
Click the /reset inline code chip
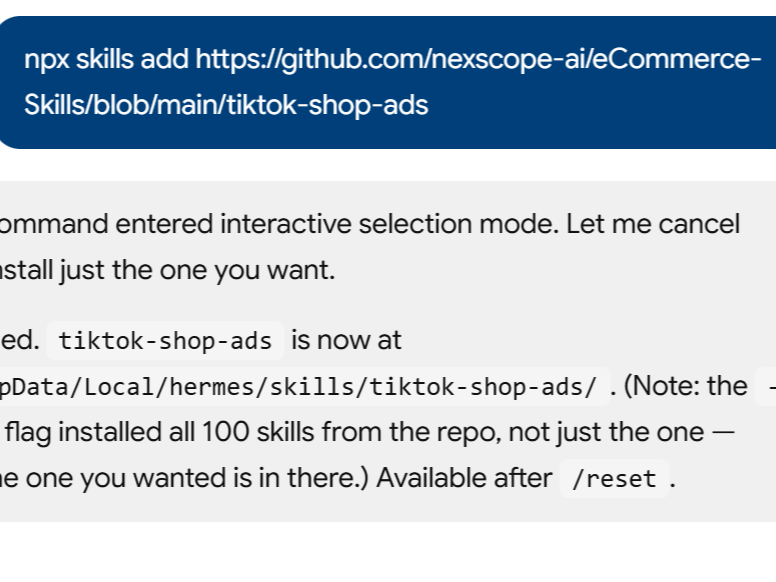tap(614, 479)
